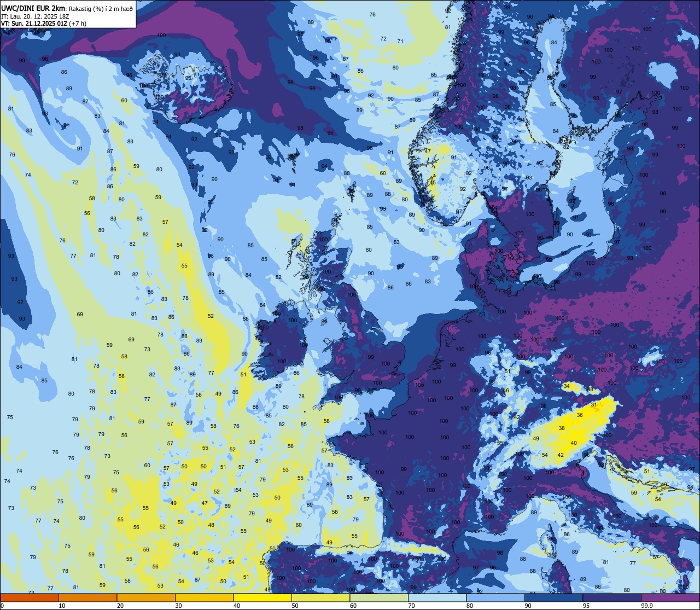700x610 pixels.
Task: Click the humidity value "34" on the map
Action: pos(567,386)
